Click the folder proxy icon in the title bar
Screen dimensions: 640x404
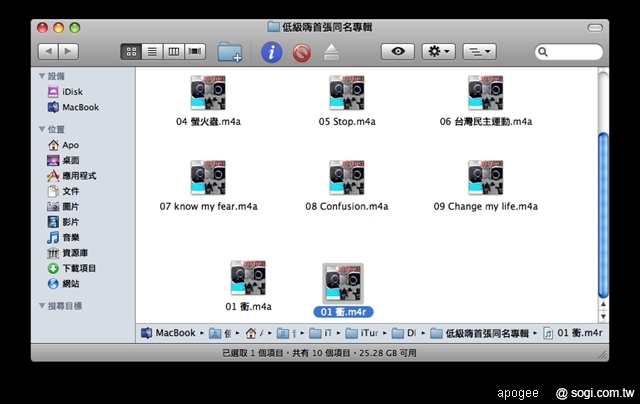273,27
